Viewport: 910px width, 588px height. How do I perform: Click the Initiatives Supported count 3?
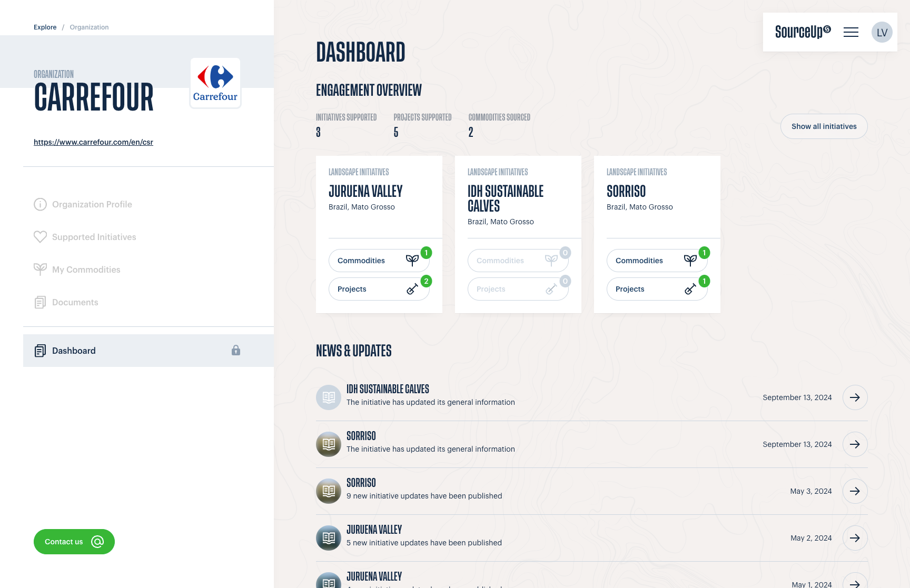point(318,132)
